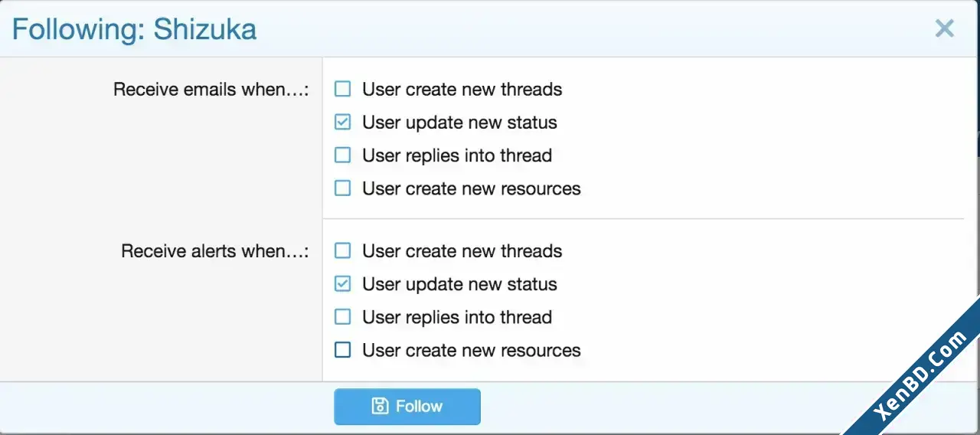Click the floppy disk icon on Follow button
This screenshot has width=980, height=435.
tap(380, 406)
